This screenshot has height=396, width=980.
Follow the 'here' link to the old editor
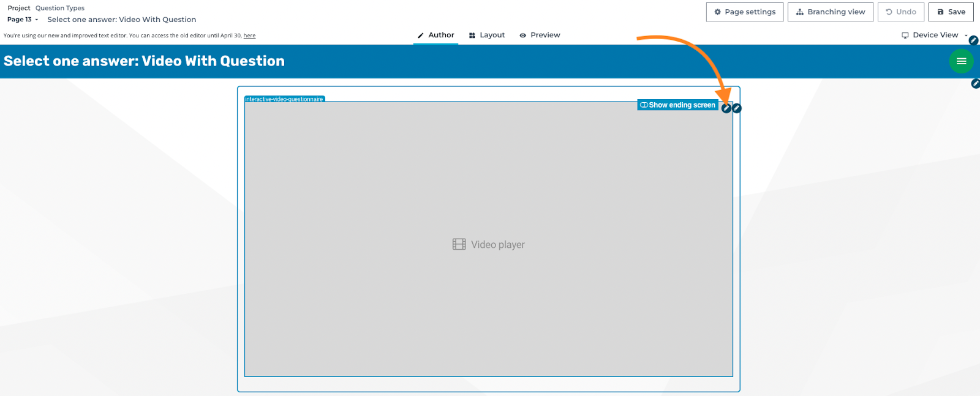click(x=249, y=35)
